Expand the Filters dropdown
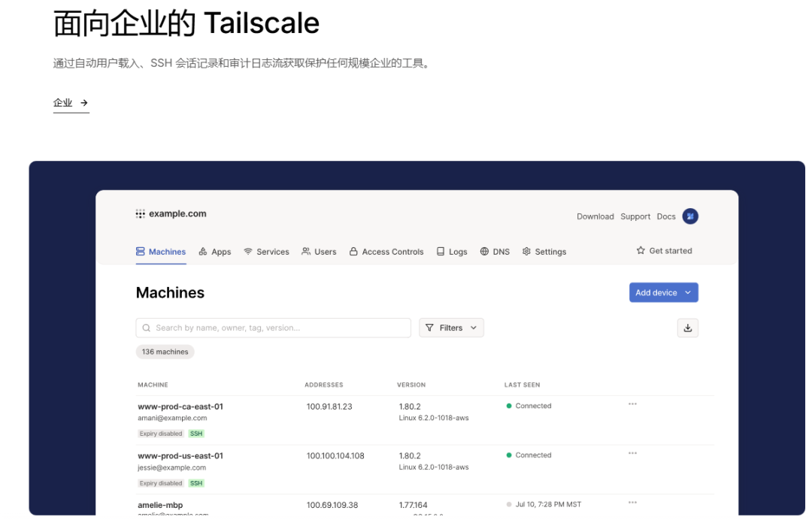 pyautogui.click(x=451, y=328)
